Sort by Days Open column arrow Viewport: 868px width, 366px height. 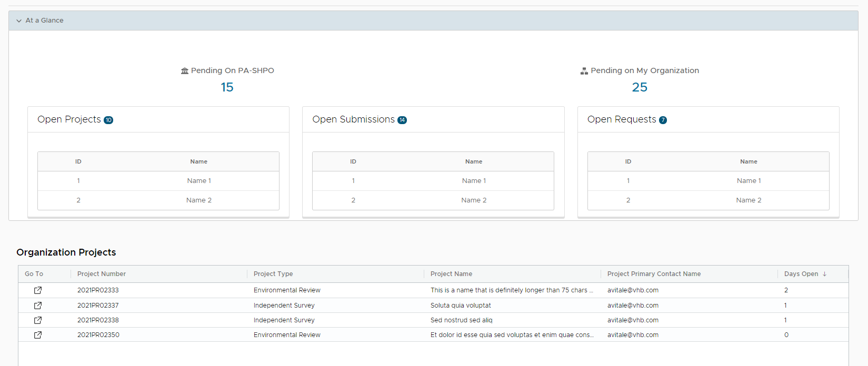coord(824,274)
